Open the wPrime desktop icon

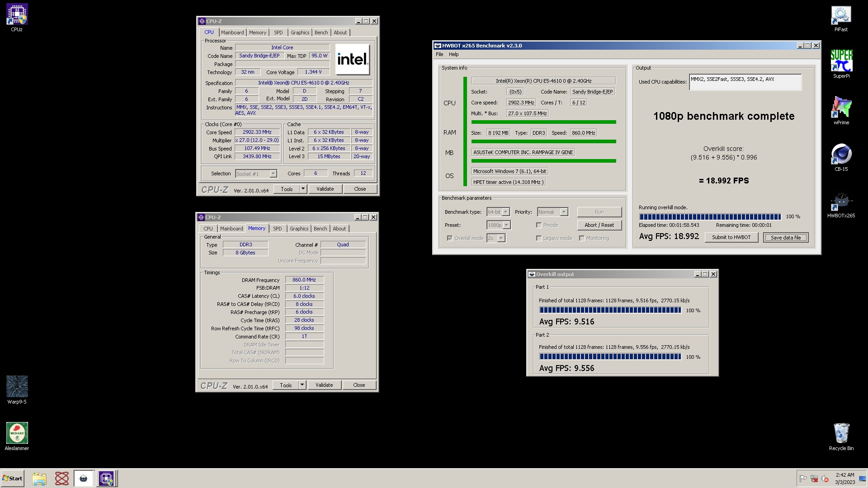841,111
